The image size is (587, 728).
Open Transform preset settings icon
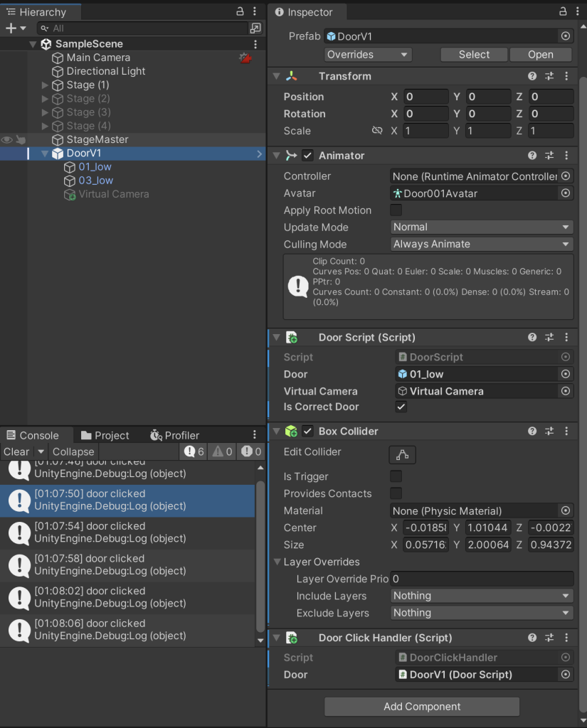click(549, 76)
